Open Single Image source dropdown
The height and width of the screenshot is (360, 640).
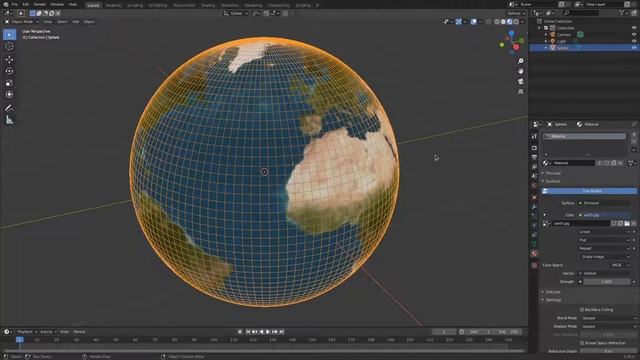pyautogui.click(x=605, y=257)
